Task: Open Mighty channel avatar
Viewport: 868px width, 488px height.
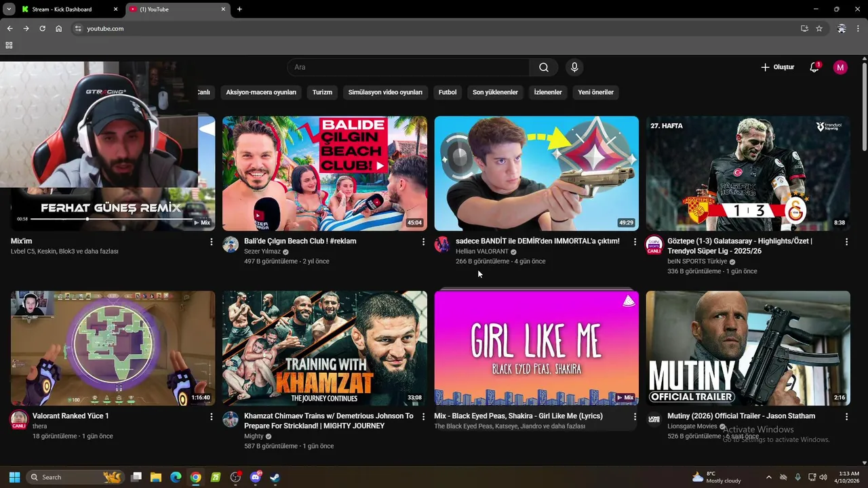Action: pos(231,419)
